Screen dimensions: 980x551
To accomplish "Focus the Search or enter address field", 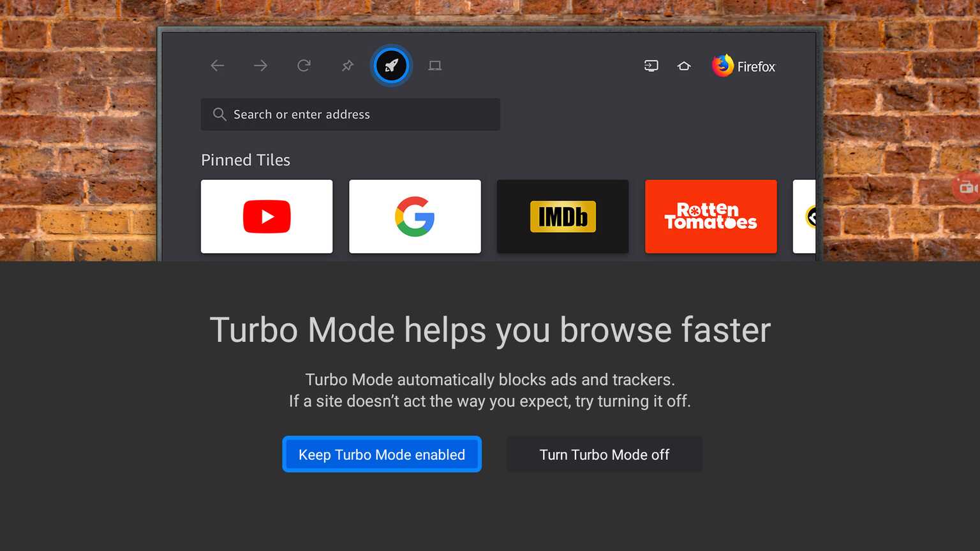I will [x=350, y=114].
